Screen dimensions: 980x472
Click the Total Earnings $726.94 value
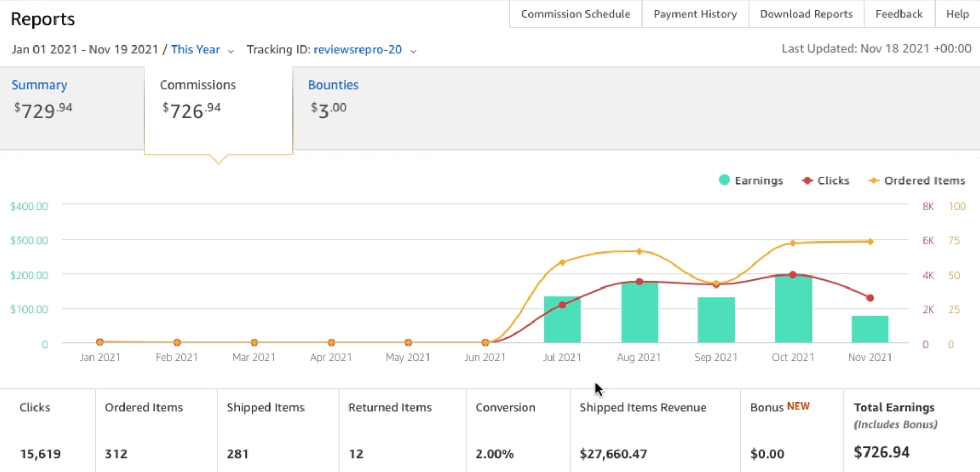[x=882, y=452]
